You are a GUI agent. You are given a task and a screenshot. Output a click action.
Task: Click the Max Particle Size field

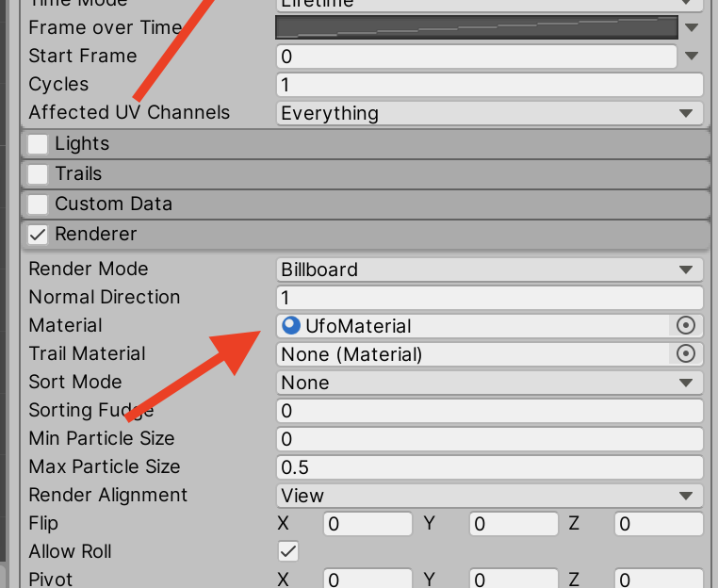pos(490,467)
